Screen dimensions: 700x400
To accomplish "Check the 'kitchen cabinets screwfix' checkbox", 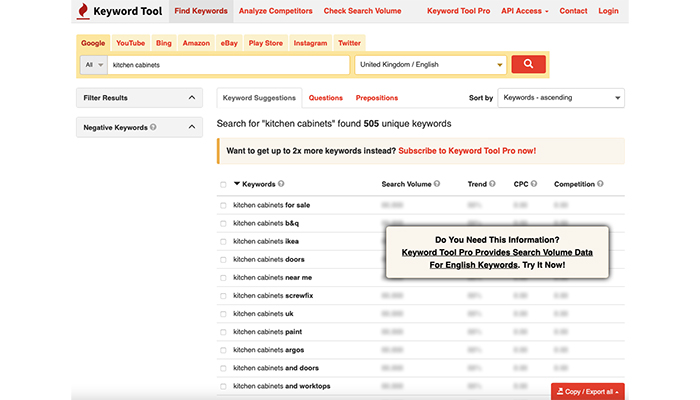I will 223,296.
